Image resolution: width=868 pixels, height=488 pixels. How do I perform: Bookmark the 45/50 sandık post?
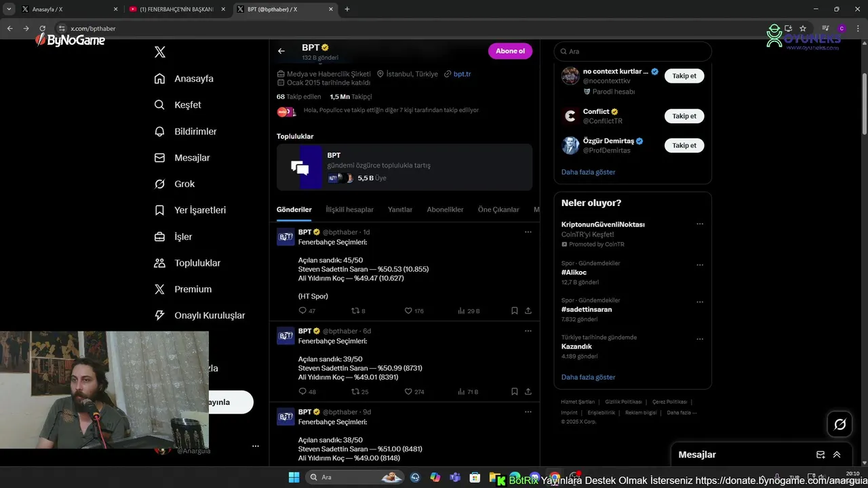click(x=514, y=310)
